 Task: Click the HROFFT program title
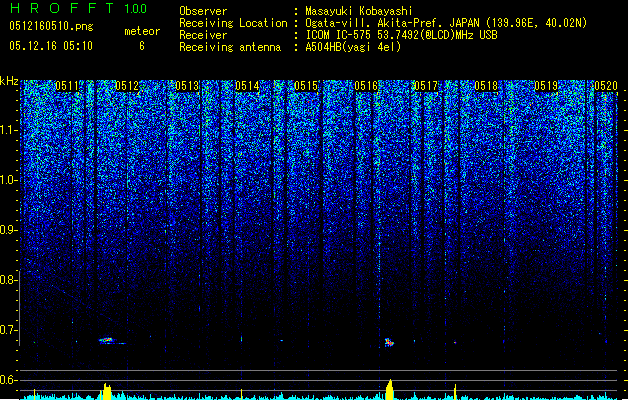click(x=61, y=8)
